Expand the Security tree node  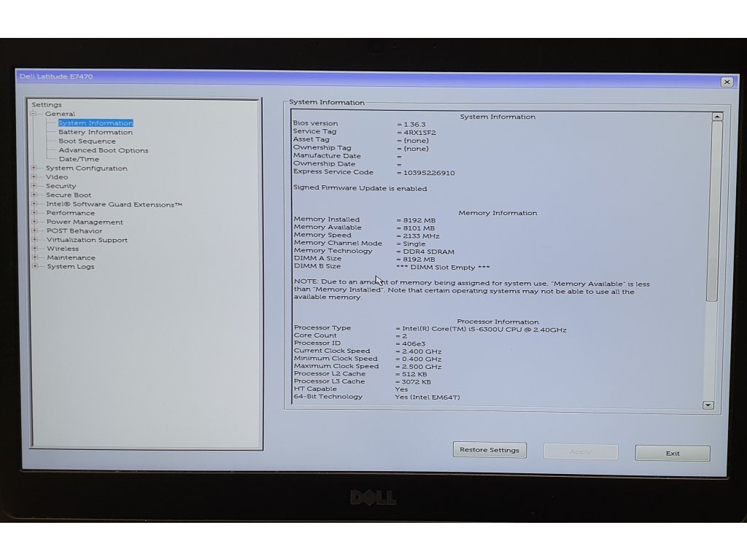[x=34, y=186]
